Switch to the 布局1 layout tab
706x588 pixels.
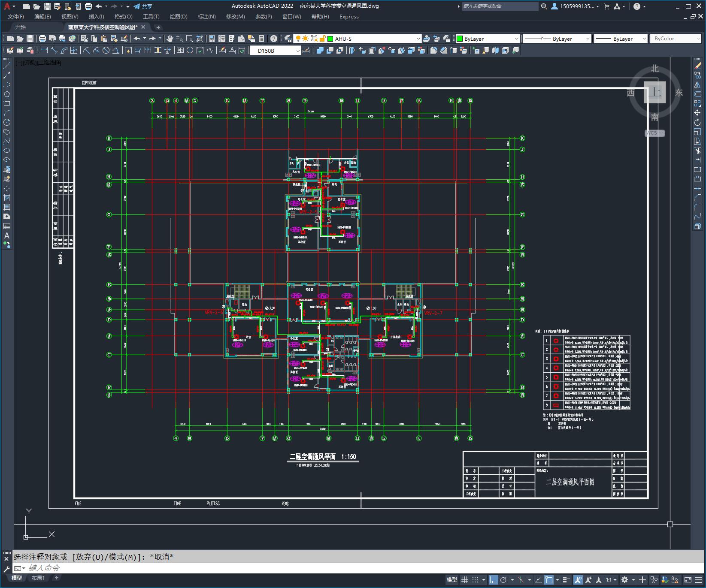tap(38, 578)
